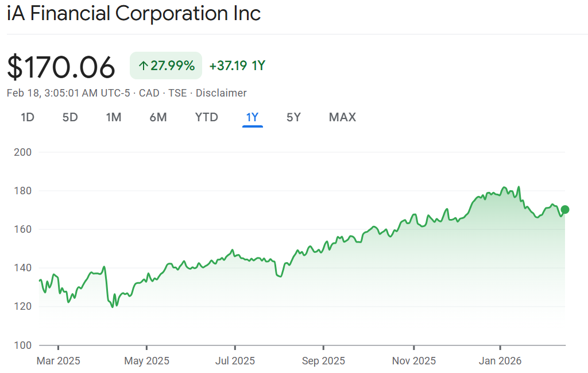The height and width of the screenshot is (373, 588).
Task: Click the 200 y-axis gridline label
Action: [22, 152]
